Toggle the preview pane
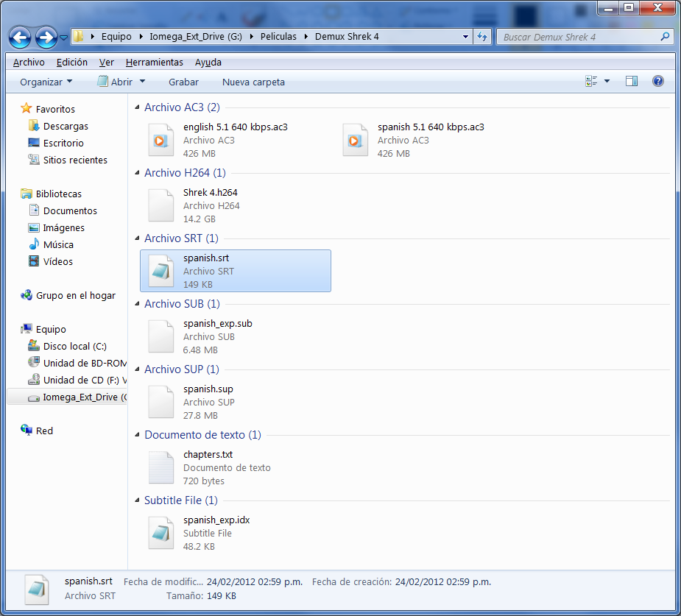The height and width of the screenshot is (616, 681). pyautogui.click(x=632, y=81)
